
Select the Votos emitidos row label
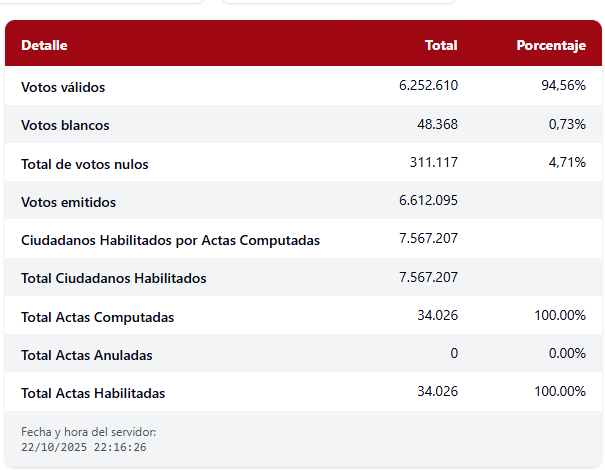[68, 202]
